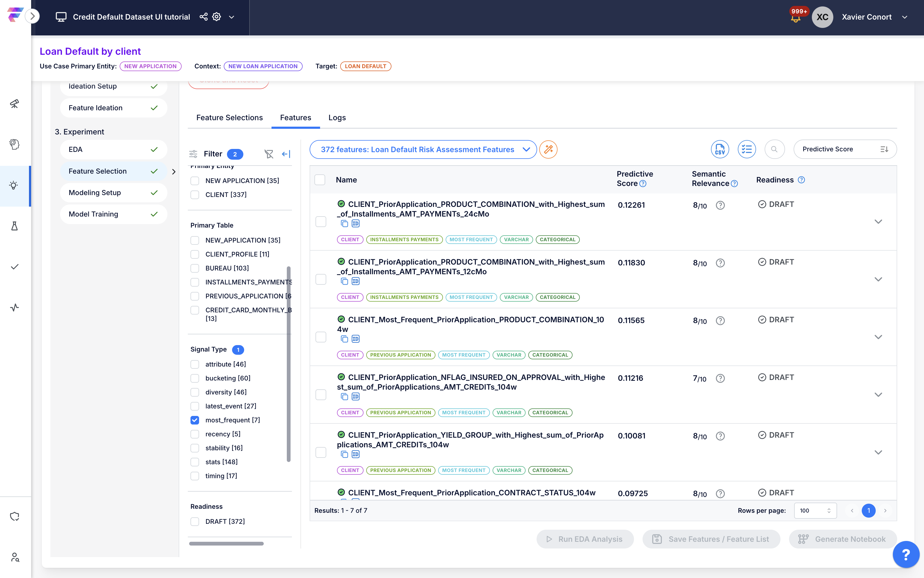
Task: Tick the select-all checkbox in table header
Action: point(320,180)
